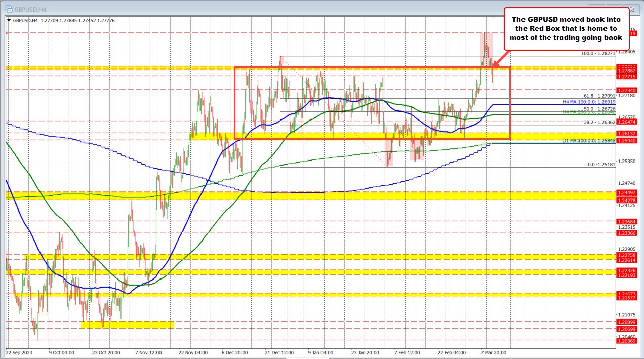The width and height of the screenshot is (644, 359).
Task: Click the 7 Mar 20:00 time axis label
Action: click(494, 352)
